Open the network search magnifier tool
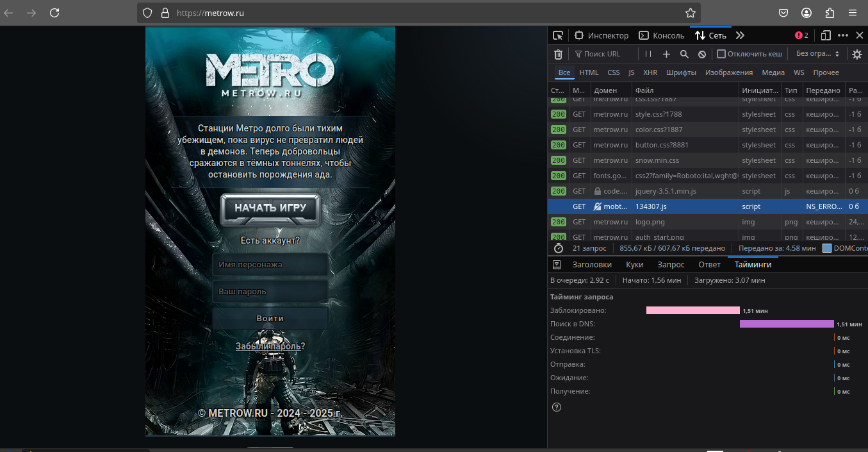This screenshot has width=868, height=452. 684,54
